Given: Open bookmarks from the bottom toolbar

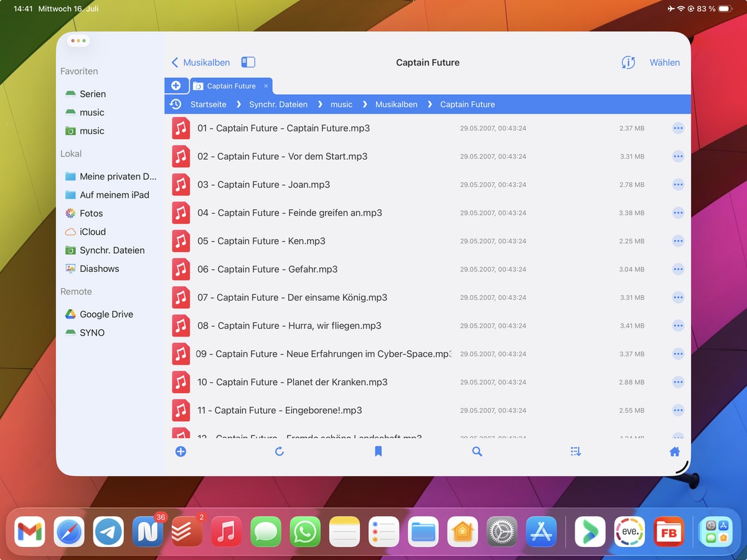Looking at the screenshot, I should coord(378,452).
